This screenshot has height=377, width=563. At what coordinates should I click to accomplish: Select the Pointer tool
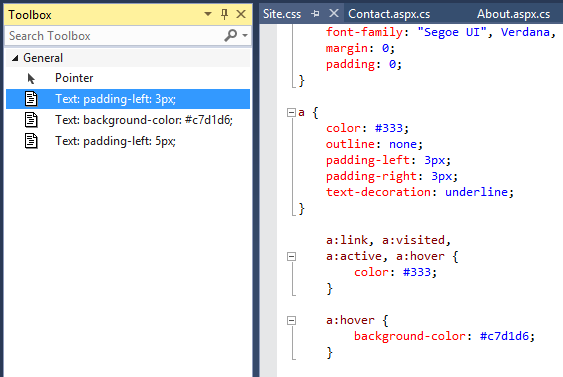click(128, 78)
